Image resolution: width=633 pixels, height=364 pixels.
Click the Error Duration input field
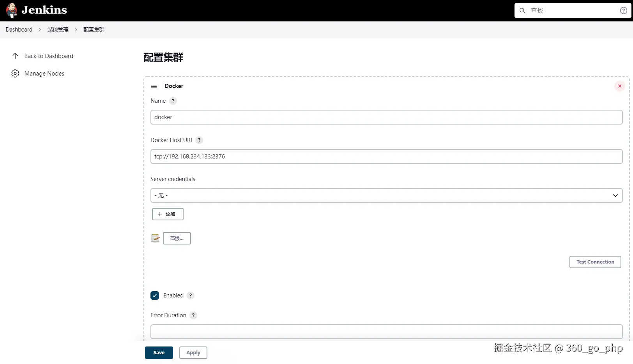point(386,332)
